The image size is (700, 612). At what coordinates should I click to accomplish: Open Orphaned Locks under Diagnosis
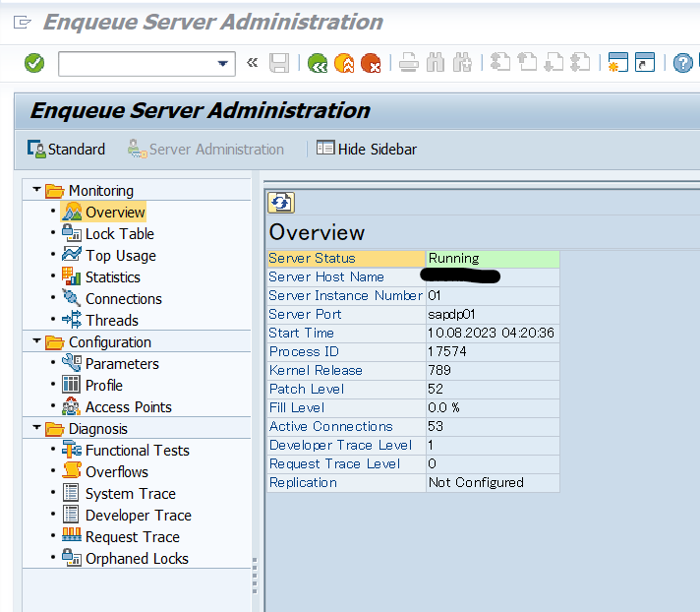(x=136, y=559)
